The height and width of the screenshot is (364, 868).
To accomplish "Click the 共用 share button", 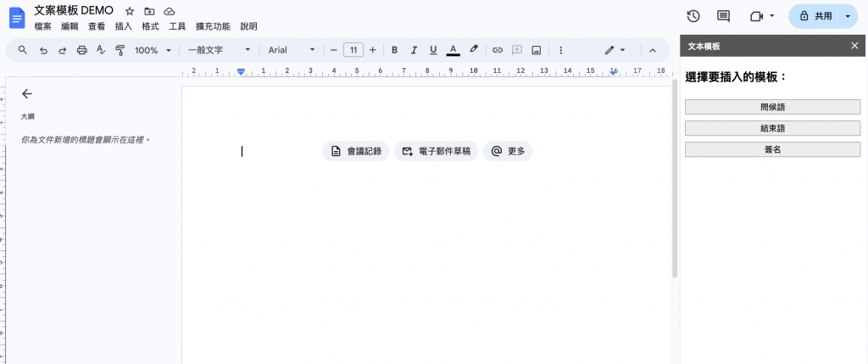I will tap(815, 16).
